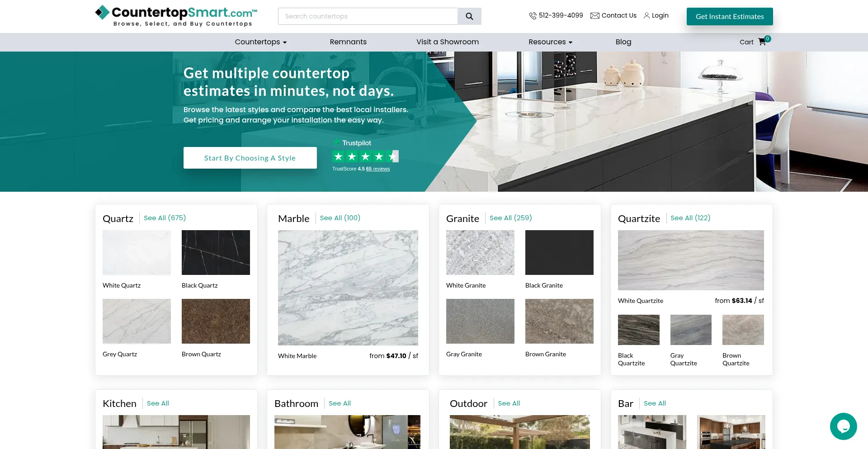This screenshot has height=449, width=868.
Task: Click the phone icon beside 512-399-4099
Action: 533,16
